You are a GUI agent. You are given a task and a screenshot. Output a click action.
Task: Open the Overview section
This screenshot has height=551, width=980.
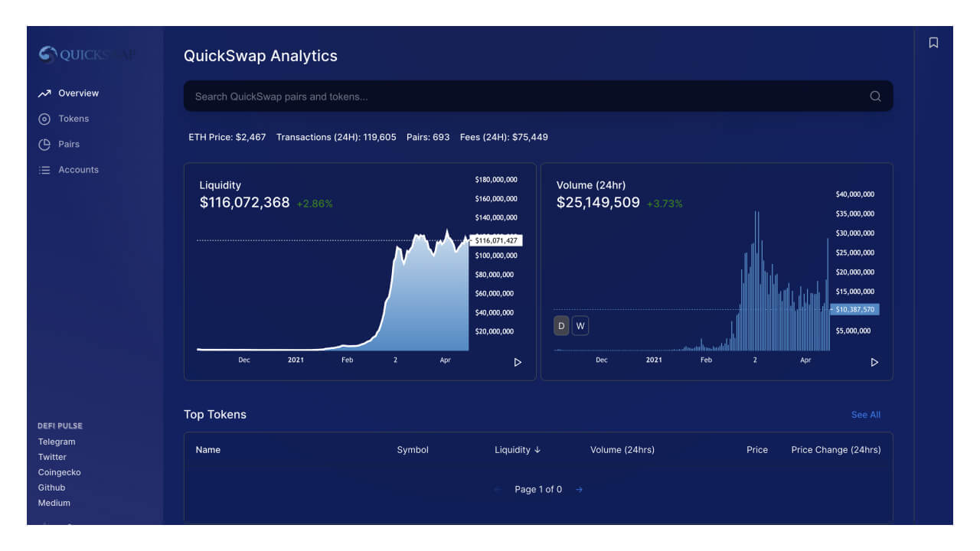[x=78, y=93]
